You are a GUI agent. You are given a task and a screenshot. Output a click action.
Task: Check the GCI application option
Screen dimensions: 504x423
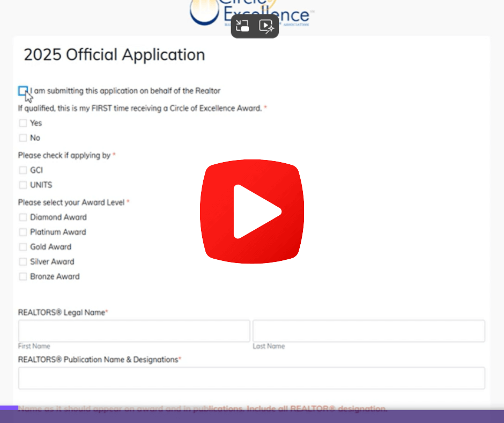[x=23, y=170]
